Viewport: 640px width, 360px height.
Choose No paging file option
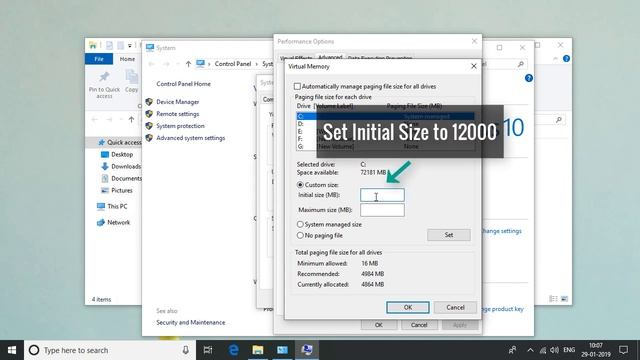pos(300,236)
